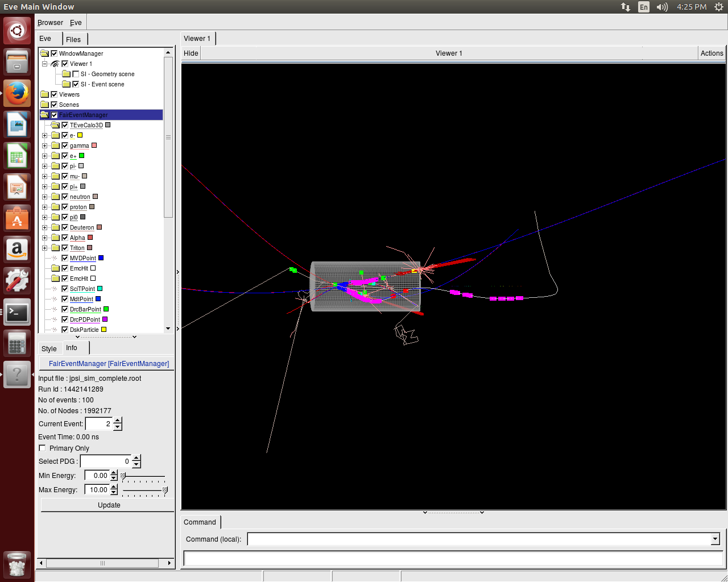Open the Terminal from the dock
Screen dimensions: 728x582
17,312
